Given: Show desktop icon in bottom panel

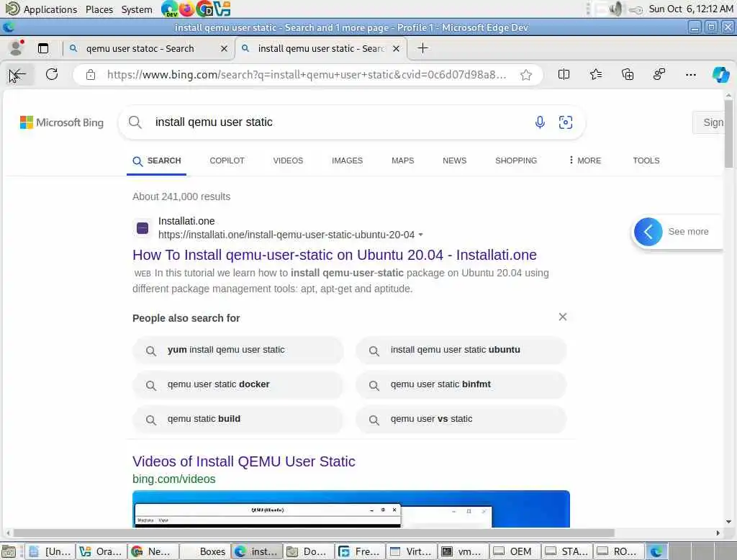Looking at the screenshot, I should point(9,551).
